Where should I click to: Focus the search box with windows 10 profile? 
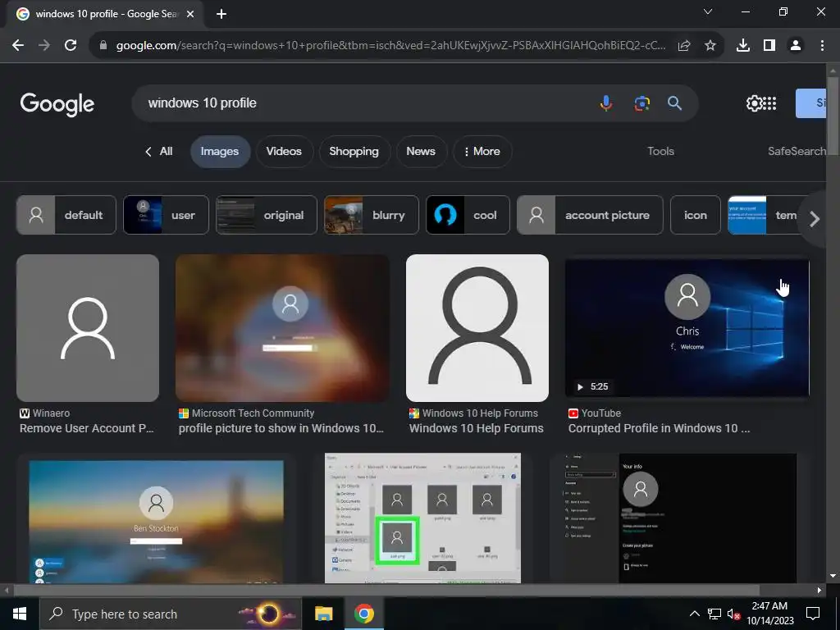(364, 103)
